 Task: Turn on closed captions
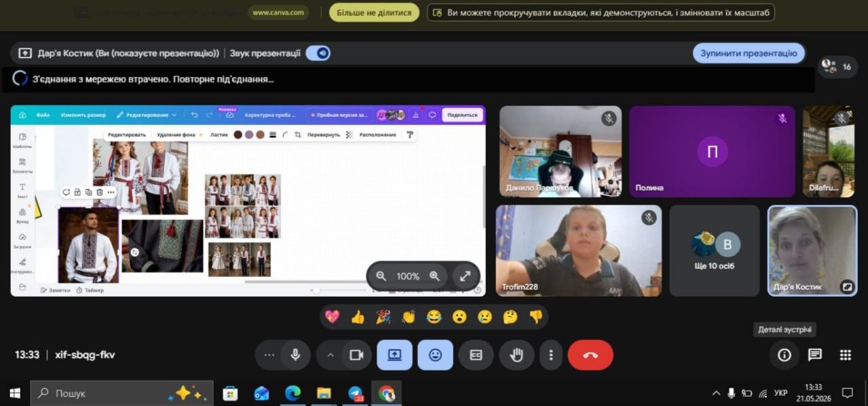pyautogui.click(x=476, y=355)
